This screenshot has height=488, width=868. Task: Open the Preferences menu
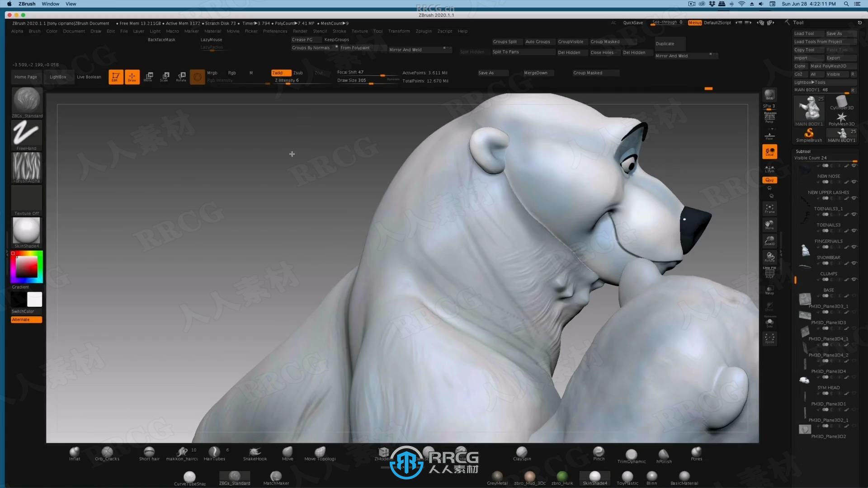(x=275, y=31)
